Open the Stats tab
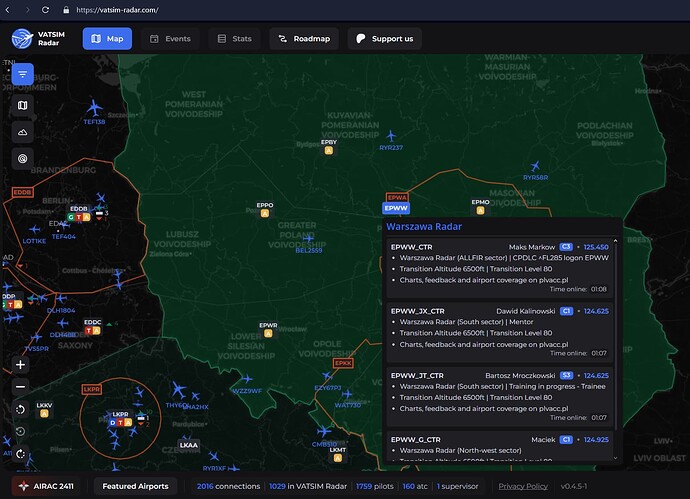This screenshot has height=499, width=690. pos(235,39)
